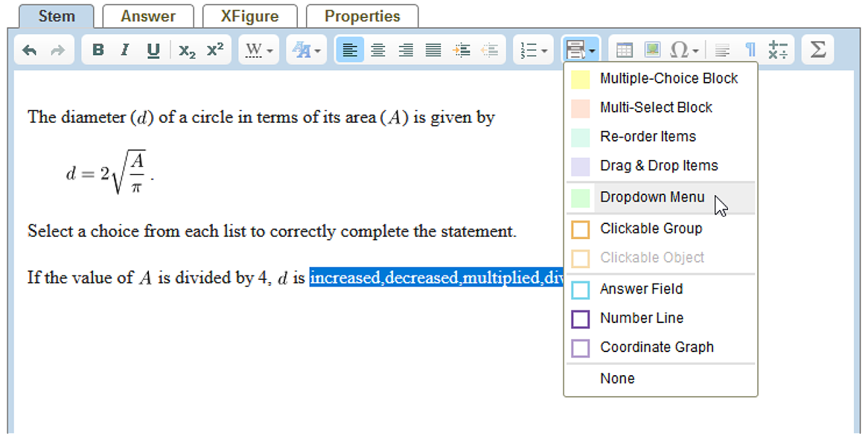The height and width of the screenshot is (434, 868).
Task: Toggle underline formatting
Action: 153,50
